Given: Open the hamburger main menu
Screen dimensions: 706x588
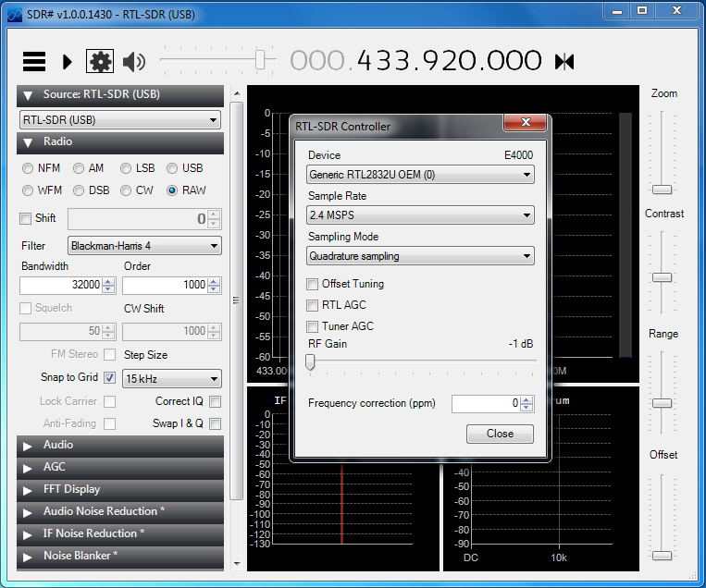Looking at the screenshot, I should point(34,61).
